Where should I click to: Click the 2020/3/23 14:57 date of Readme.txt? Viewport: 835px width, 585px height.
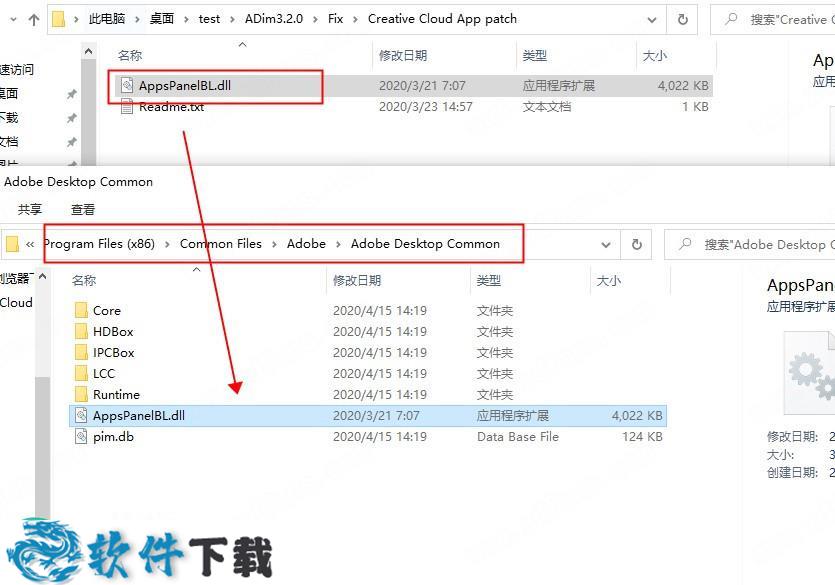(425, 107)
